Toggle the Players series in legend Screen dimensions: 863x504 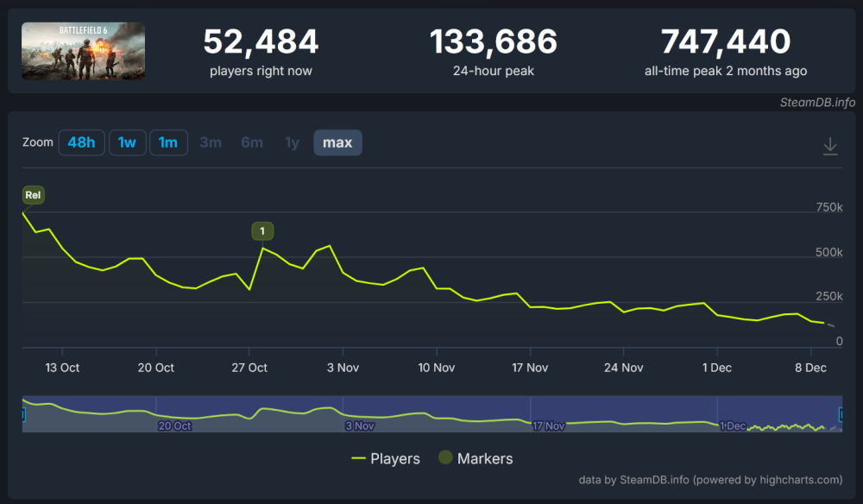click(386, 458)
